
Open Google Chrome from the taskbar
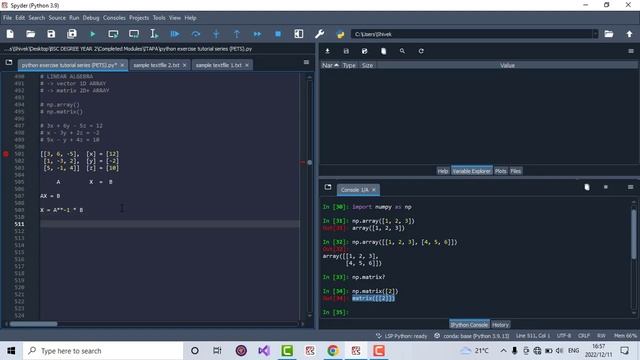(x=333, y=351)
